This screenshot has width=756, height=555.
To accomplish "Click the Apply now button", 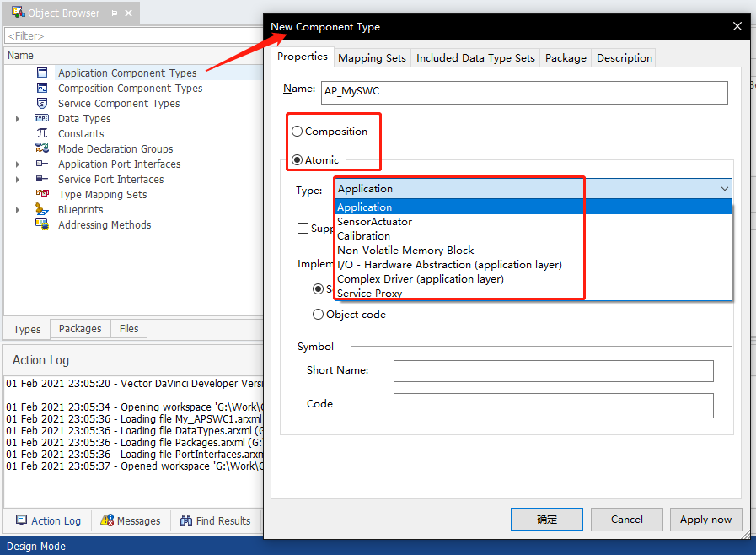I will [705, 519].
